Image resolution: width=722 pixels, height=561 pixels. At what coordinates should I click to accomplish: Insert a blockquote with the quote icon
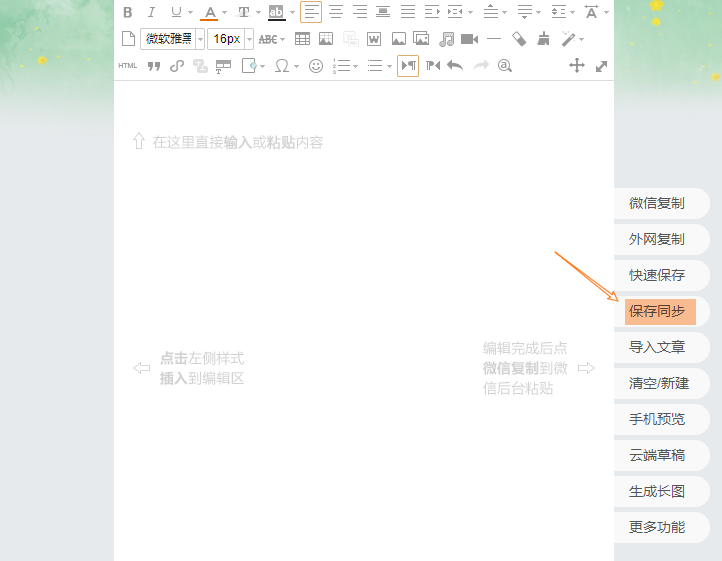point(154,66)
